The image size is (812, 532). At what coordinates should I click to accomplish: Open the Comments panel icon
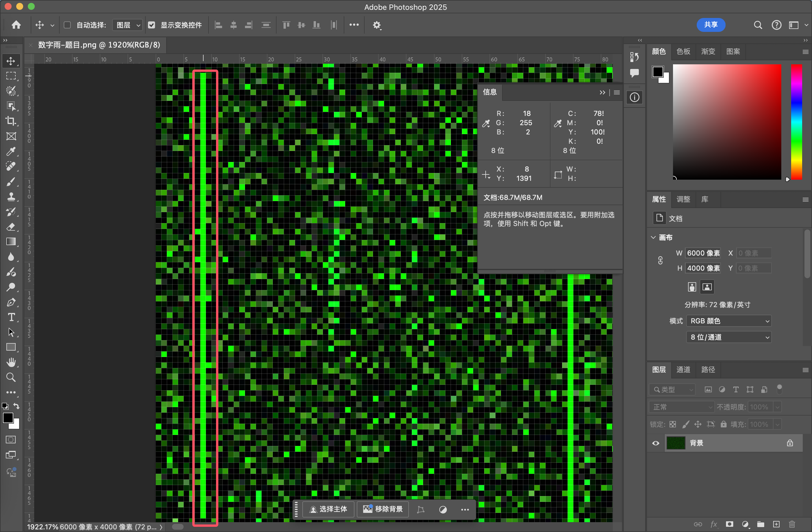click(x=634, y=73)
